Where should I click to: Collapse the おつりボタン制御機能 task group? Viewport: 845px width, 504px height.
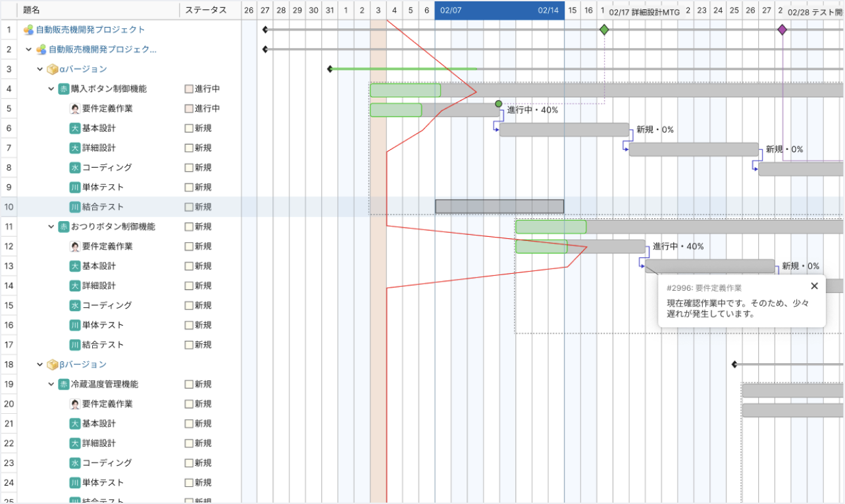click(x=51, y=226)
